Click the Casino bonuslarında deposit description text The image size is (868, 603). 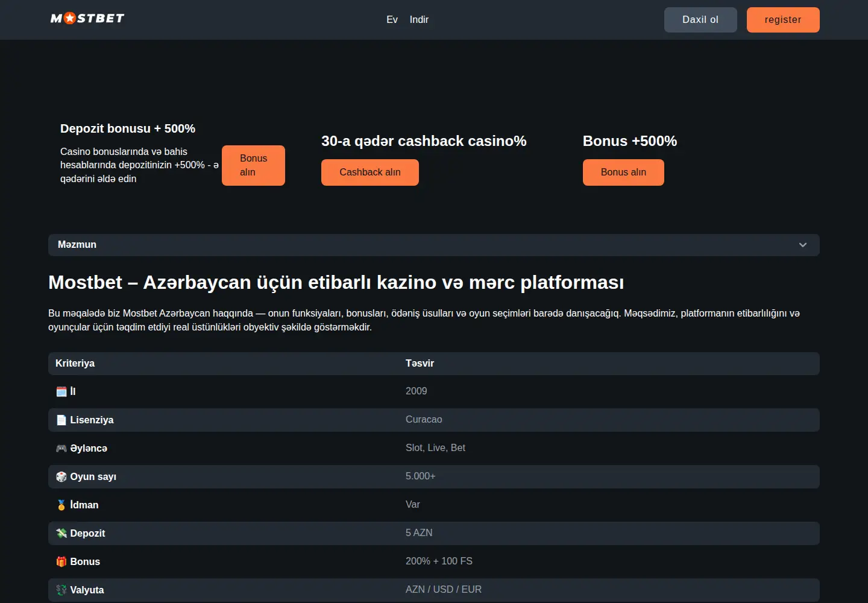click(x=139, y=165)
